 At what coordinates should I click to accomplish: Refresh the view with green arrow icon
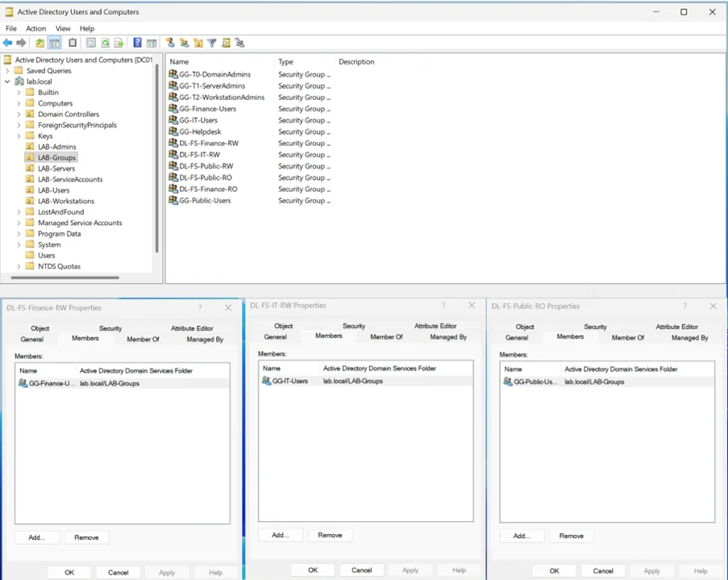click(x=106, y=43)
